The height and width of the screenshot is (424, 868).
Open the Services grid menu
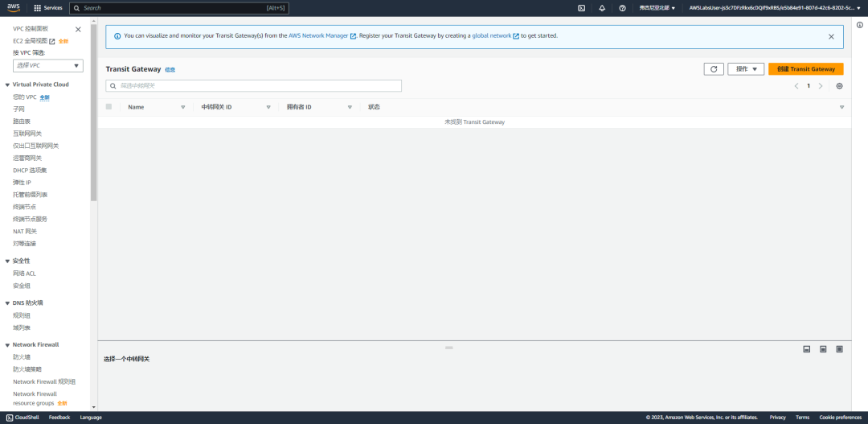tap(48, 8)
